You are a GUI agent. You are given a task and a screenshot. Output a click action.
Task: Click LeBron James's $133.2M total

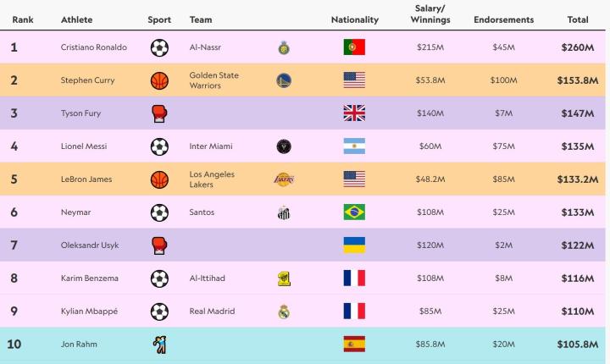pyautogui.click(x=576, y=179)
